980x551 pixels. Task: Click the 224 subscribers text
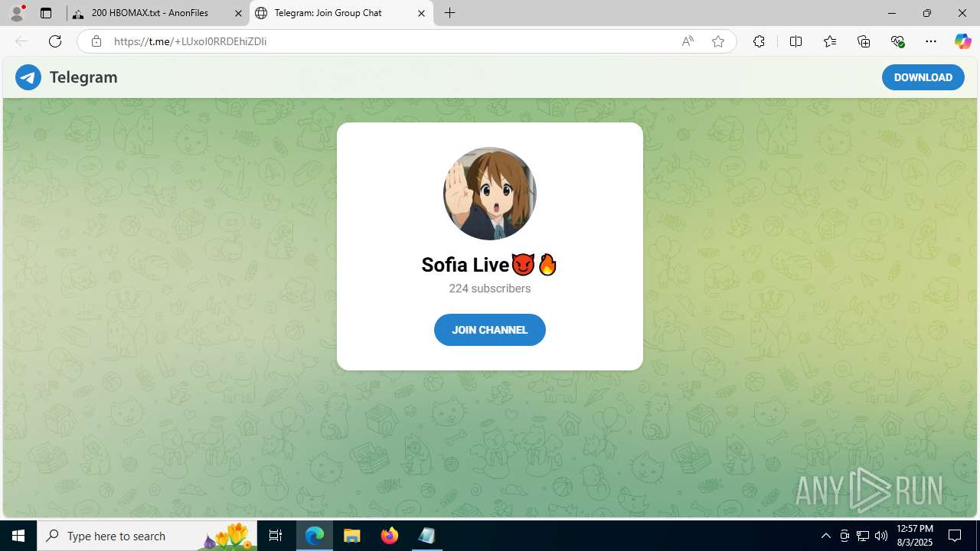point(490,289)
